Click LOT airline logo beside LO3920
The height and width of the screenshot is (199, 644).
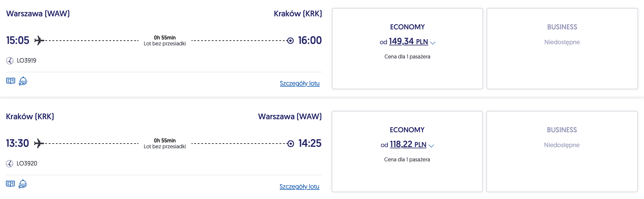(9, 164)
